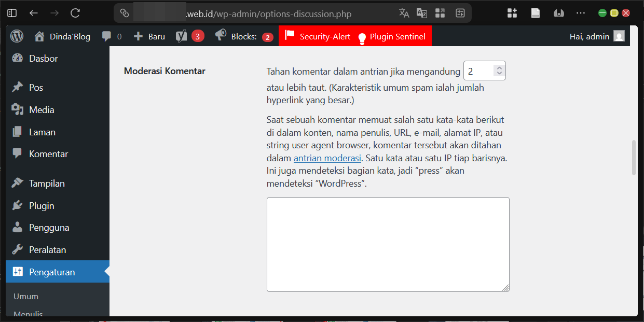The image size is (644, 322).
Task: Click the WordPress logo in admin bar
Action: pyautogui.click(x=17, y=36)
